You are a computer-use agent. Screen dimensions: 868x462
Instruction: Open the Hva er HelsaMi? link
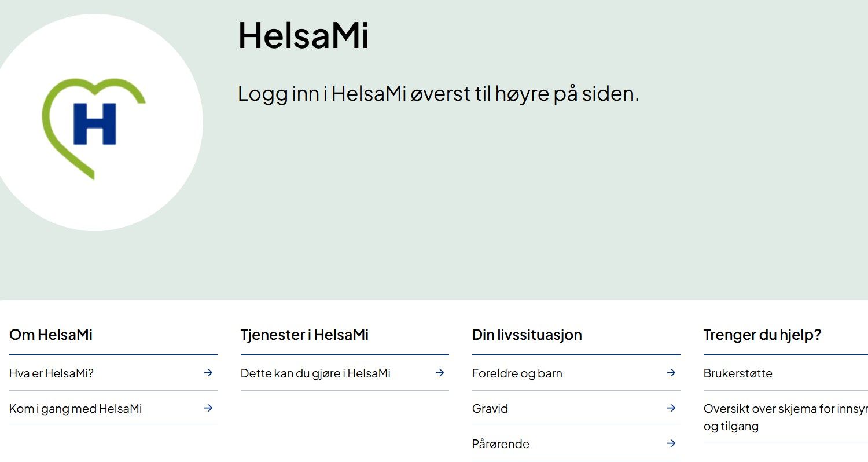click(x=52, y=373)
